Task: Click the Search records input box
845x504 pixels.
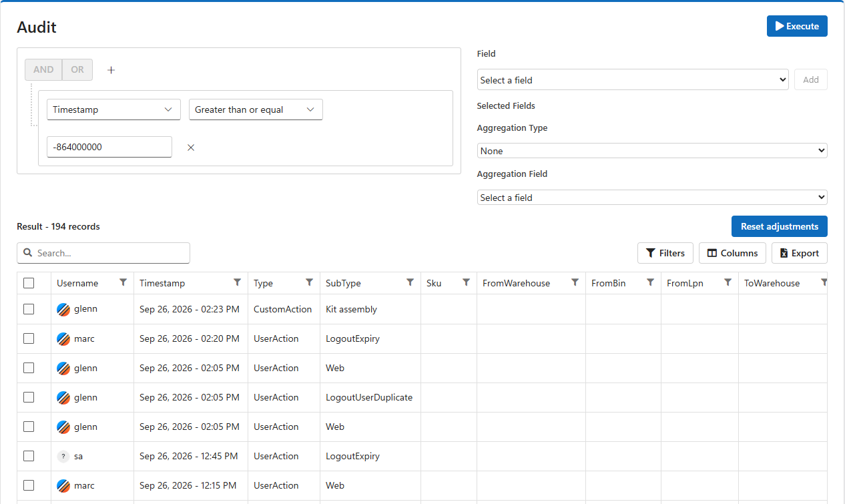Action: (x=103, y=253)
